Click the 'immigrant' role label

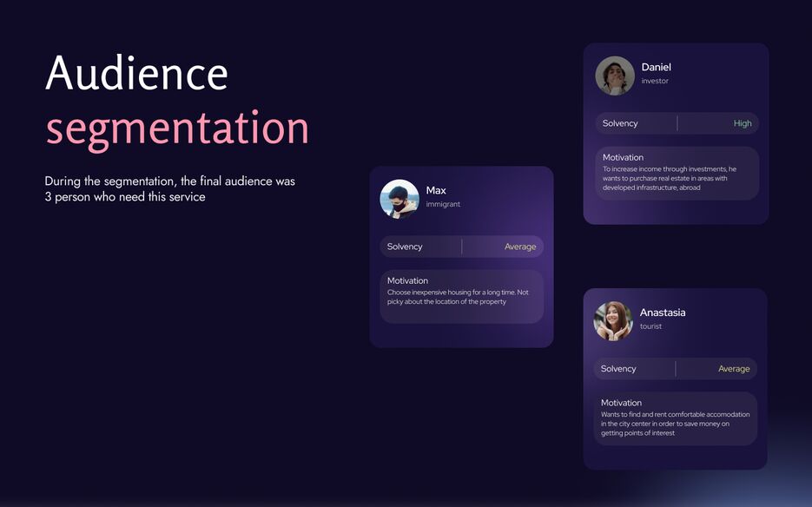tap(443, 204)
